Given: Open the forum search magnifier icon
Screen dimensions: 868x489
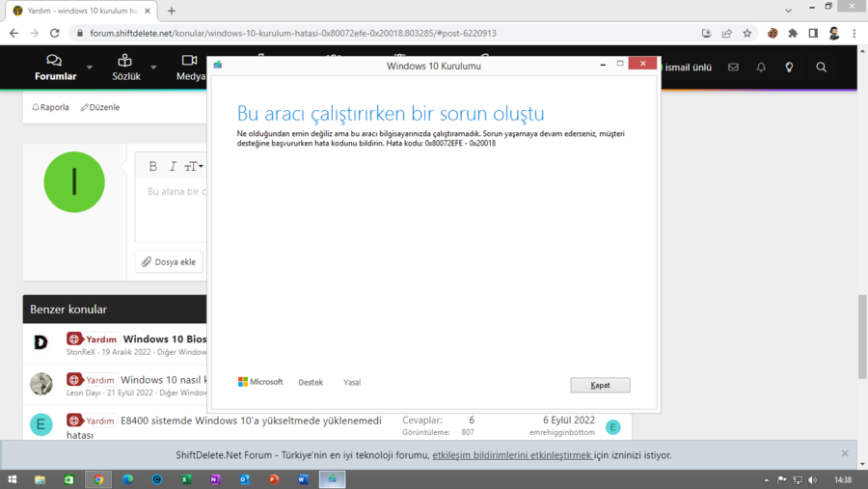Looking at the screenshot, I should pos(822,67).
